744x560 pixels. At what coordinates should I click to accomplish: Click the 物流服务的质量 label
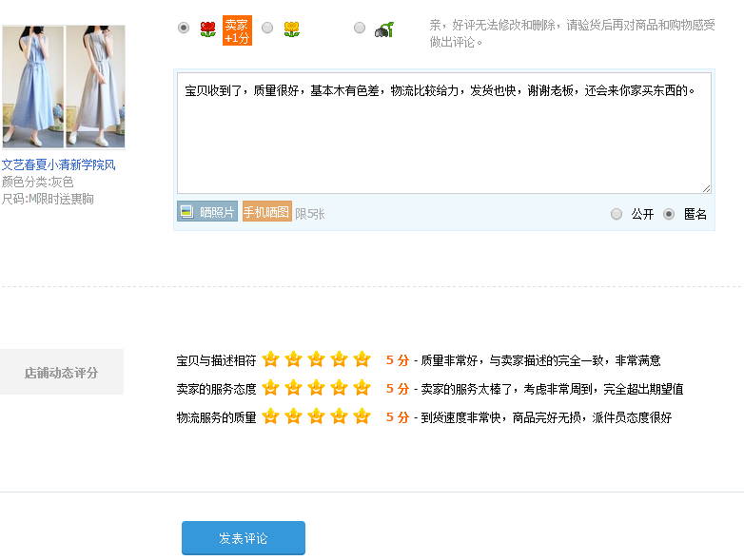(x=216, y=417)
